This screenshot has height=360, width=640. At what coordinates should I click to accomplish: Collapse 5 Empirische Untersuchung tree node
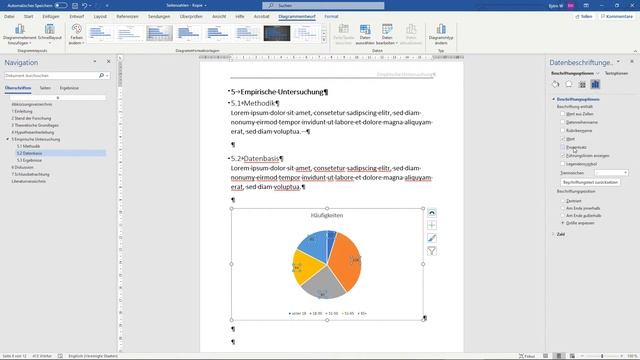[x=7, y=139]
